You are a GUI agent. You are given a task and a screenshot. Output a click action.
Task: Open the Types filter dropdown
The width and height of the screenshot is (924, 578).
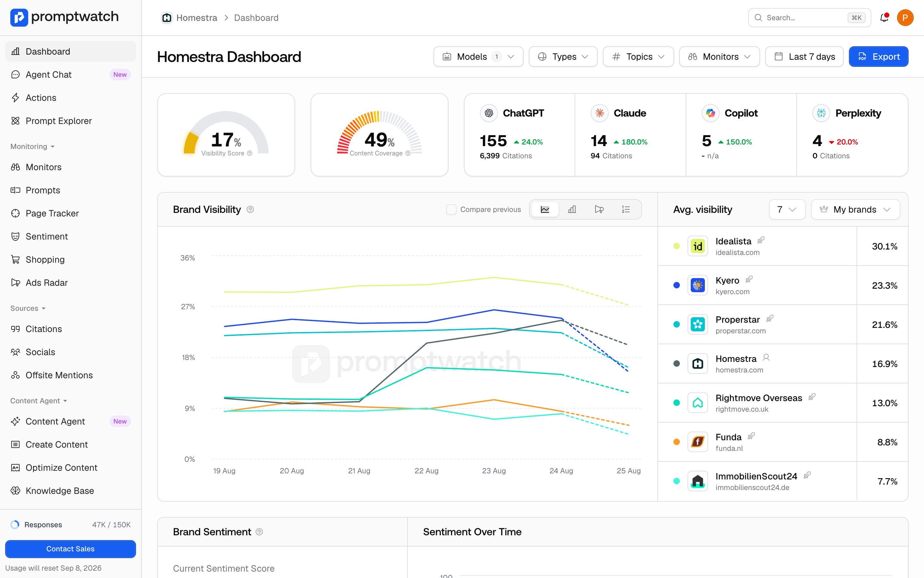(563, 57)
